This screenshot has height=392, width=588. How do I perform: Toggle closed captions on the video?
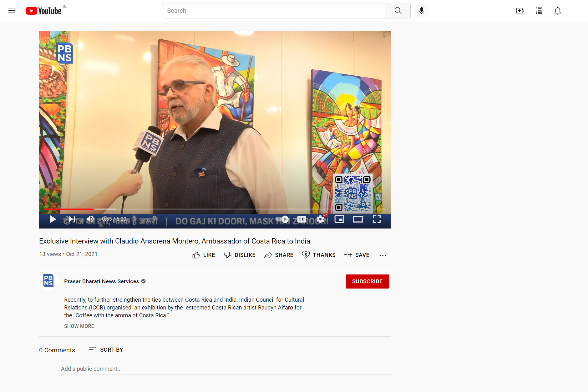point(302,219)
